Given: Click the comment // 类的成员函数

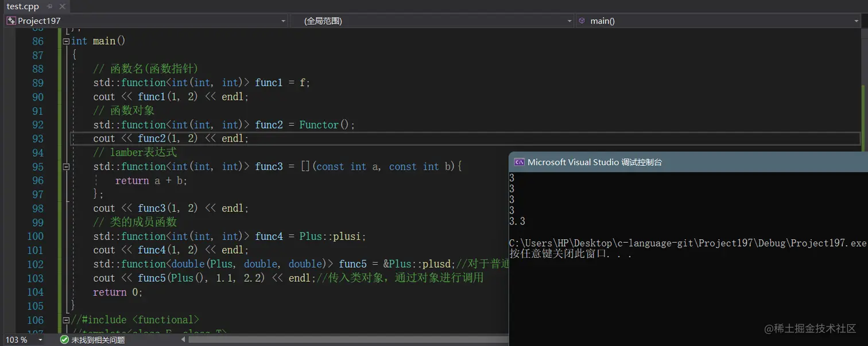Looking at the screenshot, I should click(135, 222).
